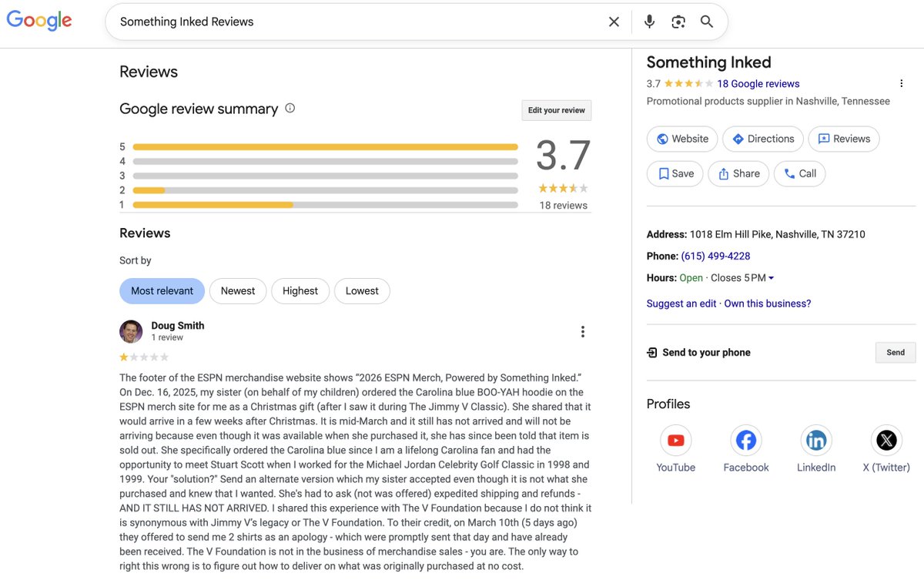Clear the search box text
This screenshot has height=580, width=924.
(614, 22)
